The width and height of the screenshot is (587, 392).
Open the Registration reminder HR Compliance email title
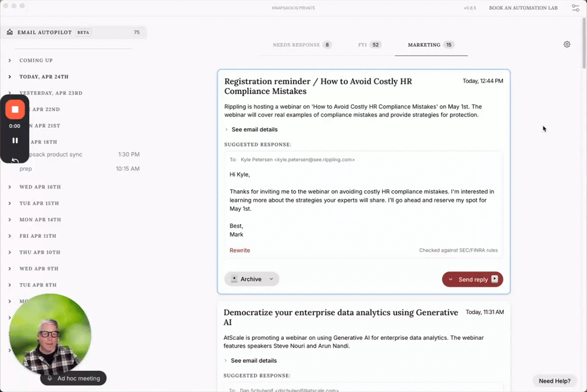tap(318, 86)
